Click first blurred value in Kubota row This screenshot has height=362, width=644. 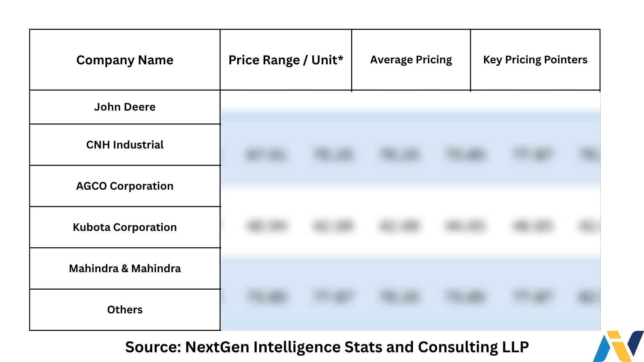tap(266, 226)
